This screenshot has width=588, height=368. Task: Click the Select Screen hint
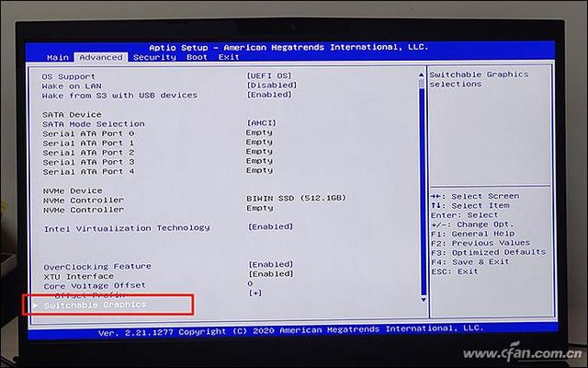point(475,196)
